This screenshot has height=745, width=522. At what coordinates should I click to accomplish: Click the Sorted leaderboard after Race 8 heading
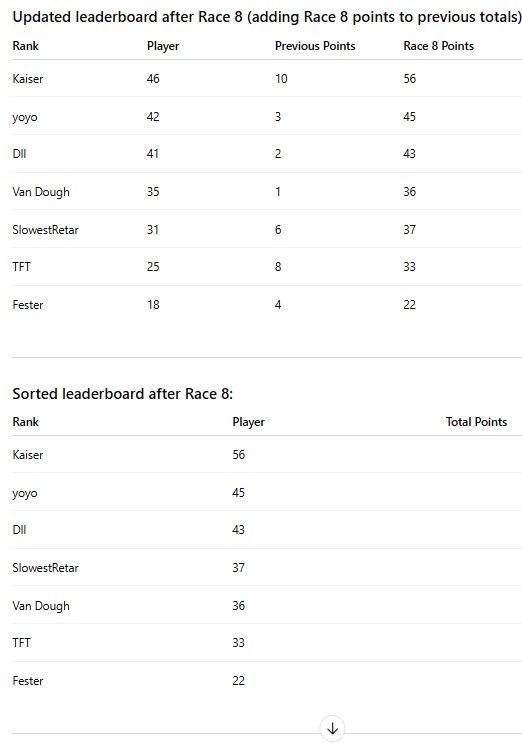(x=123, y=394)
